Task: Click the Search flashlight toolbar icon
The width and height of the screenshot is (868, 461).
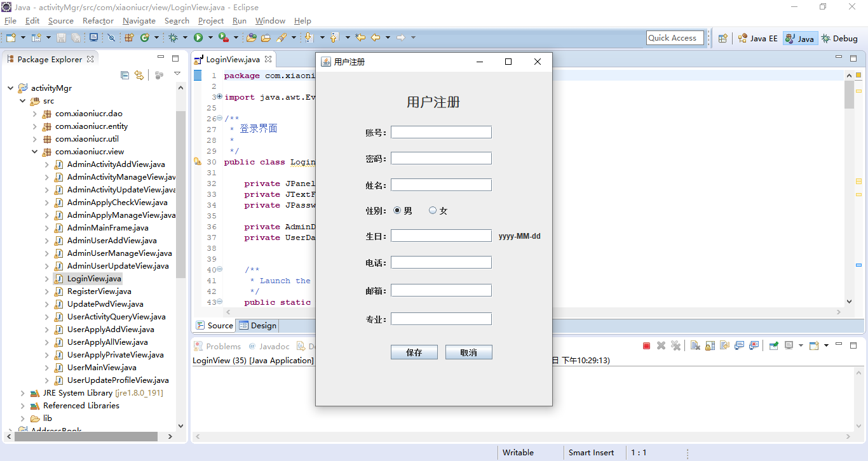Action: click(x=281, y=37)
